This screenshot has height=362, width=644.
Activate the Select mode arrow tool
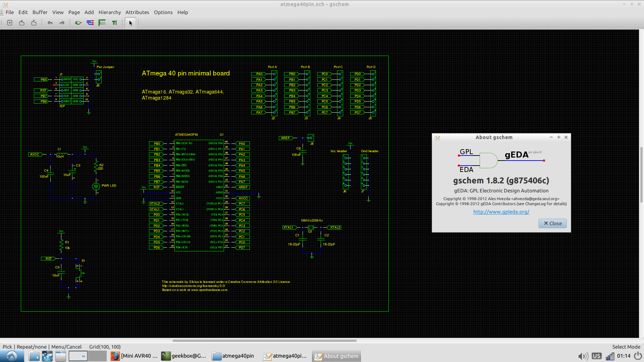(x=130, y=23)
